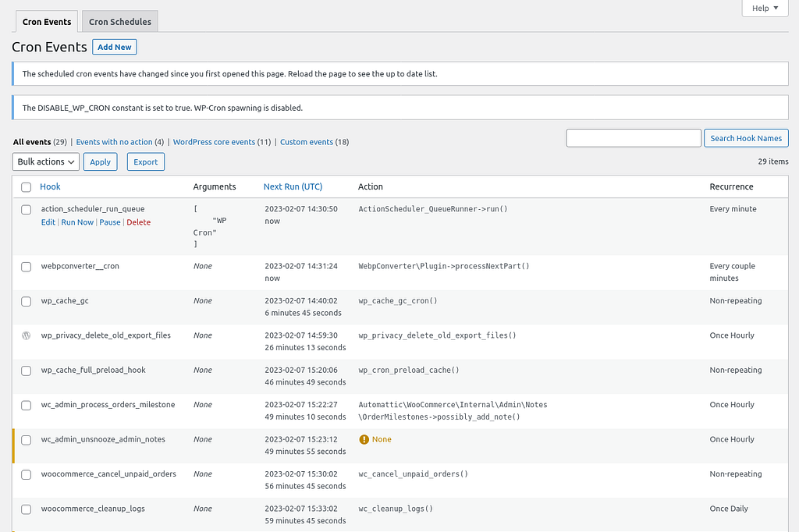Show the All events filter
The height and width of the screenshot is (532, 799).
click(x=32, y=142)
